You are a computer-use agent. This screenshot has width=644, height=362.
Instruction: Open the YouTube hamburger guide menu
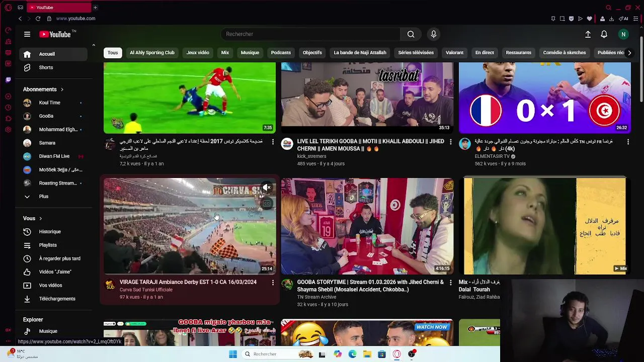[27, 34]
